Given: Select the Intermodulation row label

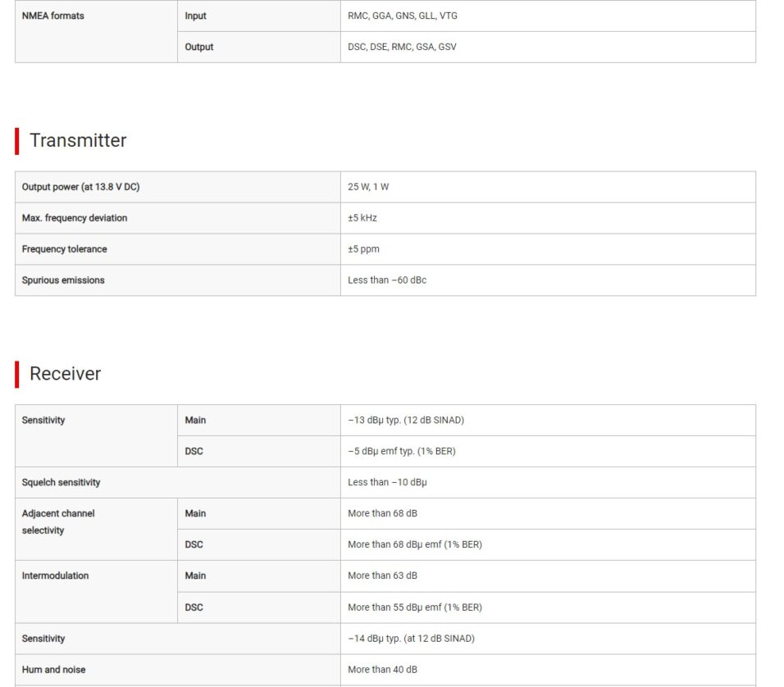Looking at the screenshot, I should tap(55, 576).
